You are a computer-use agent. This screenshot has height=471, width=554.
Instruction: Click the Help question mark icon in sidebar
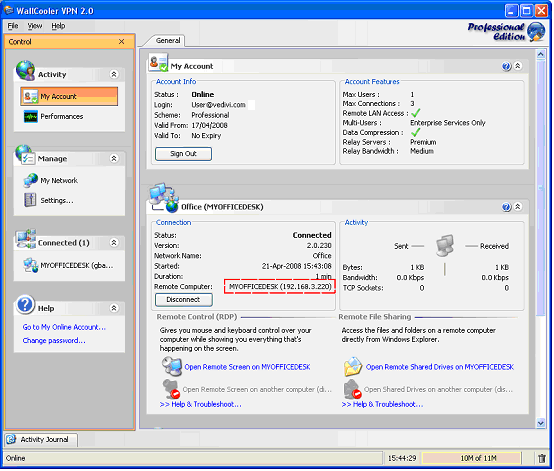(x=25, y=305)
